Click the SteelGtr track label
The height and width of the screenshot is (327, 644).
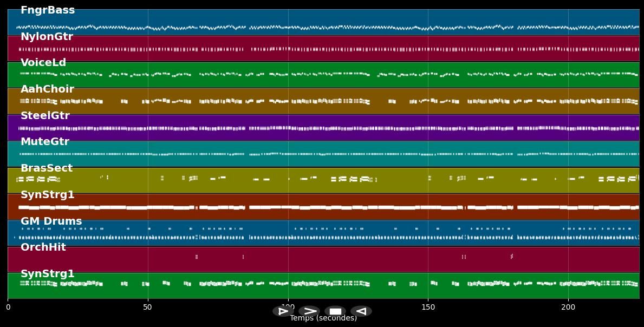click(x=45, y=116)
